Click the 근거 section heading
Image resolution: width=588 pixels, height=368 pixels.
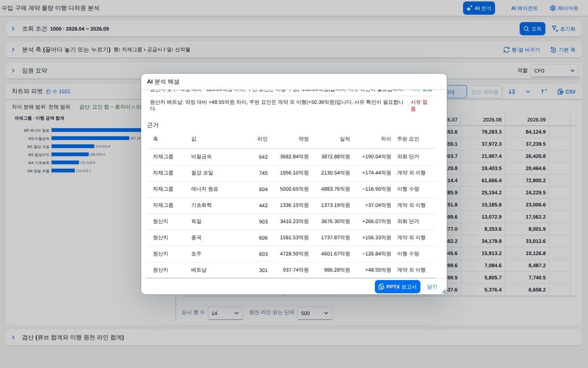point(153,125)
